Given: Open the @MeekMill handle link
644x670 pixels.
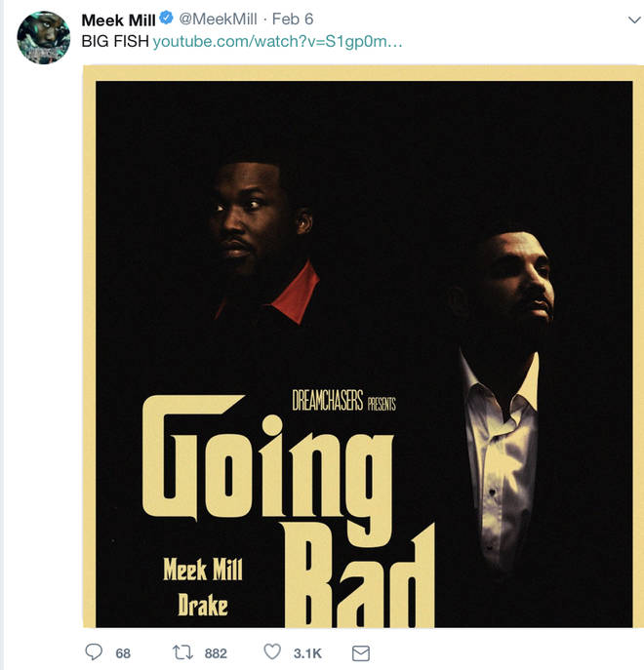Looking at the screenshot, I should [x=218, y=20].
